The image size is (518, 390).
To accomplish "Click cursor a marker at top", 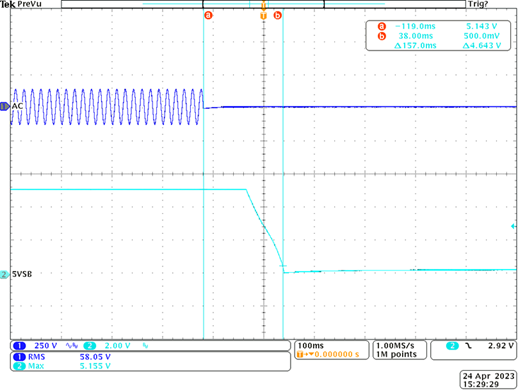I will point(208,15).
